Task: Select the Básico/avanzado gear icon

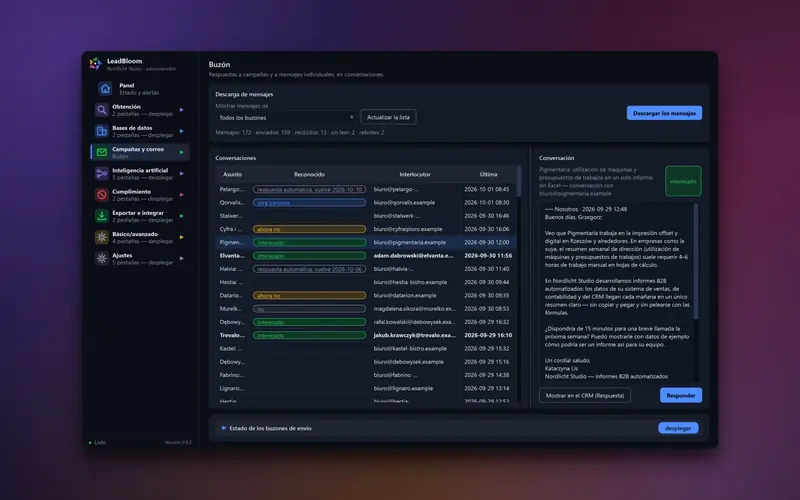Action: click(102, 237)
